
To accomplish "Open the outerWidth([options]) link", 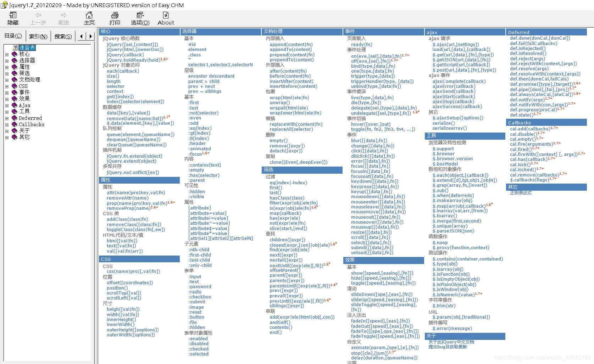I will pyautogui.click(x=131, y=335).
